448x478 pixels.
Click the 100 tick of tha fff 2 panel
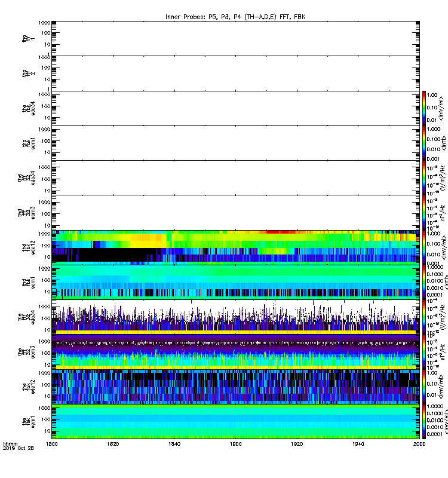point(46,68)
